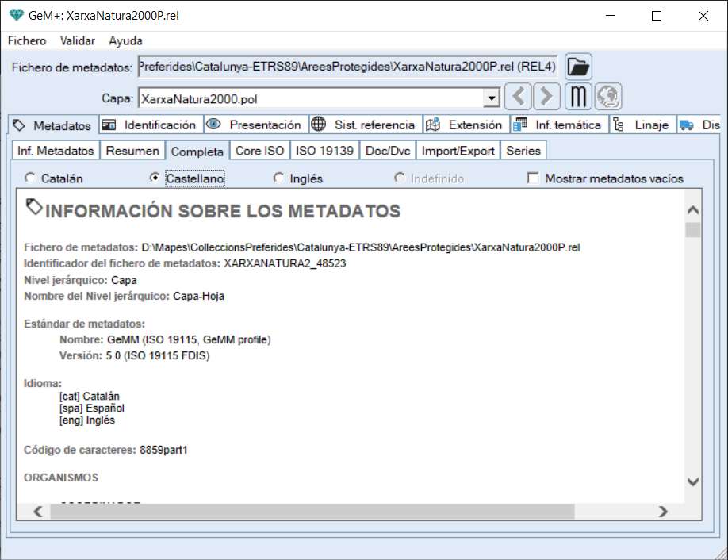728x560 pixels.
Task: Open the Ayuda menu
Action: coord(125,40)
